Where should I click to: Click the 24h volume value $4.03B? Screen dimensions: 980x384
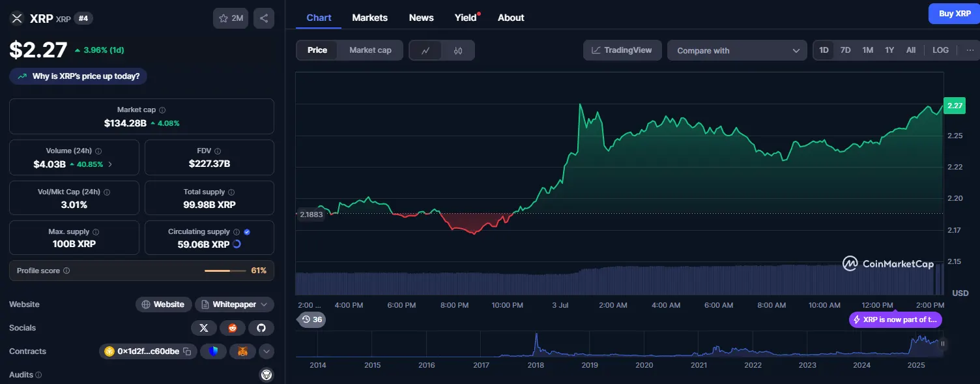click(x=50, y=164)
